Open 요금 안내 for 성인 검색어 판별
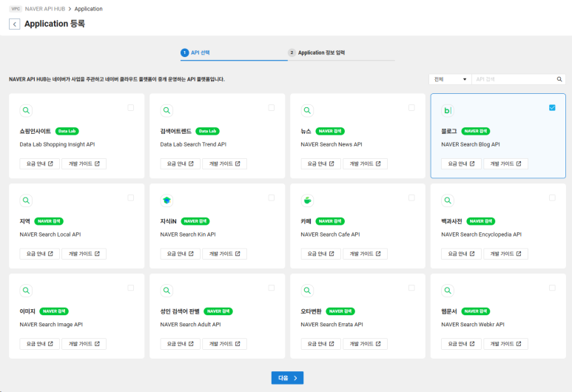 (181, 344)
